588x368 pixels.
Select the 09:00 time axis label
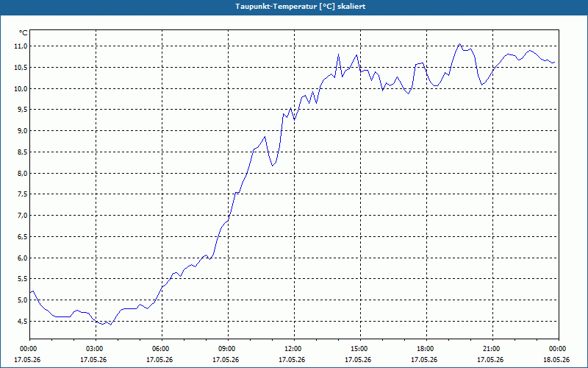[226, 349]
